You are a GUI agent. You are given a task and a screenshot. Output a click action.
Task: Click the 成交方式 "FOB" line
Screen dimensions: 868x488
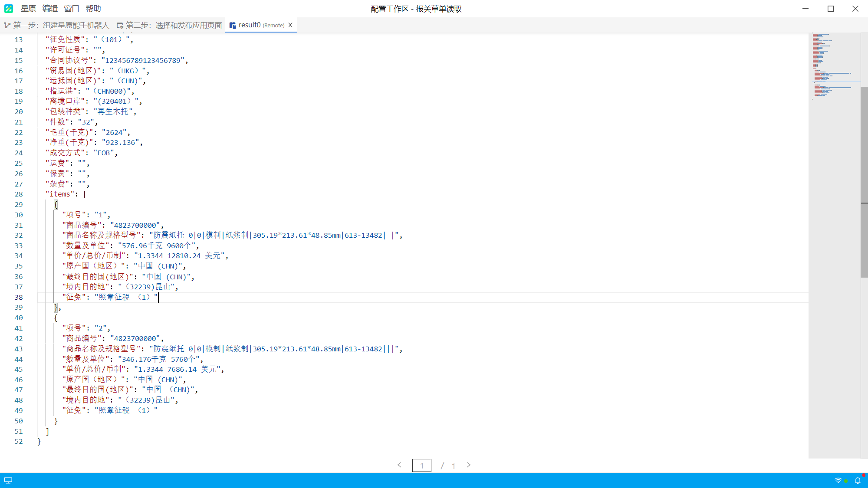point(82,153)
